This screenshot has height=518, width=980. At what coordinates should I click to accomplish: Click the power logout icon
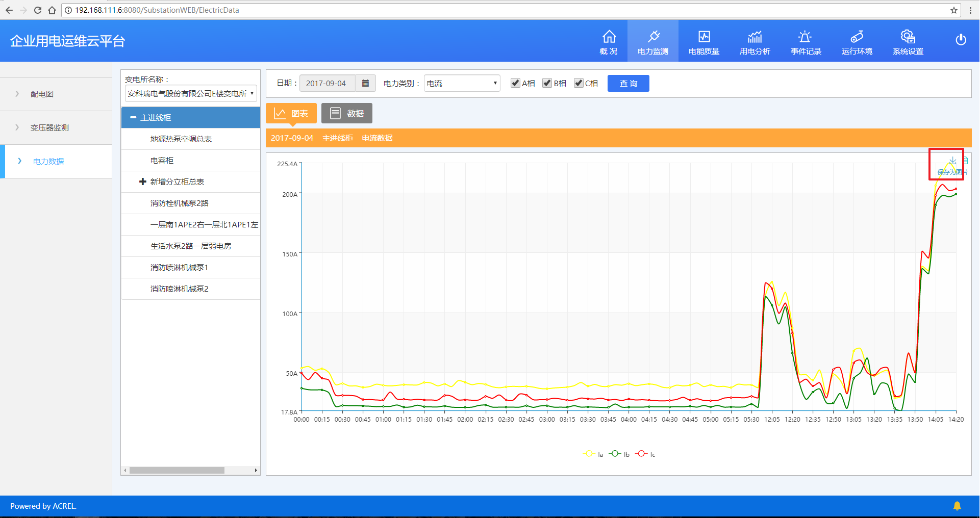(x=961, y=40)
